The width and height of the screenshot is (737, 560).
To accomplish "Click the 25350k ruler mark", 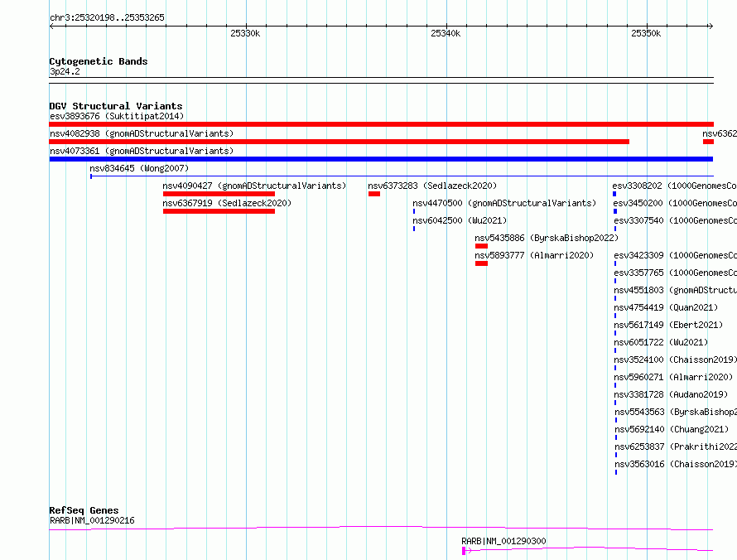I will click(x=646, y=33).
